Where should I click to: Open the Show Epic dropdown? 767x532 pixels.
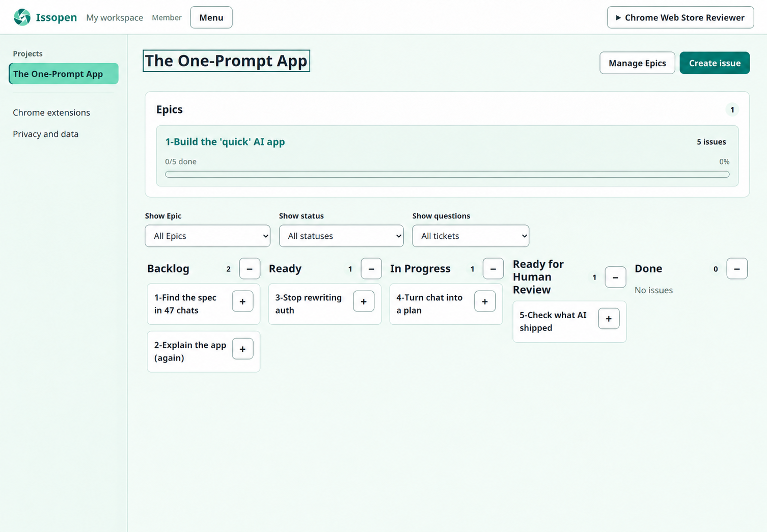pyautogui.click(x=208, y=236)
